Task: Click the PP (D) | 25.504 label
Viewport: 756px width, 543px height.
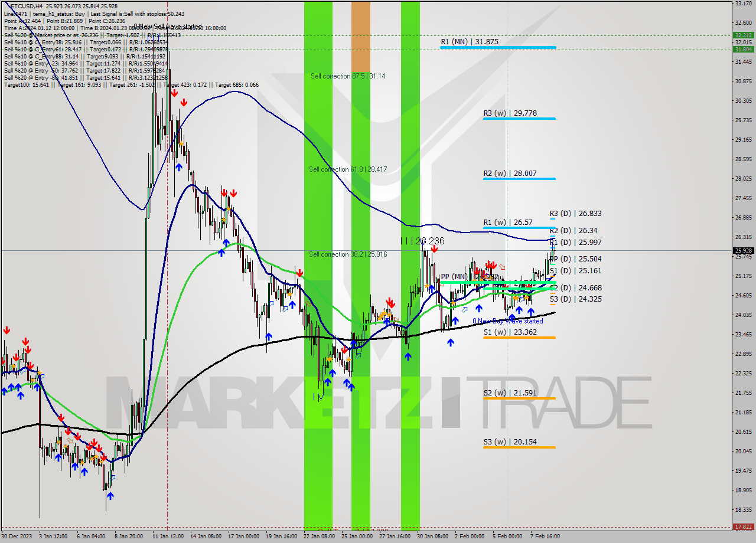Action: (x=575, y=259)
